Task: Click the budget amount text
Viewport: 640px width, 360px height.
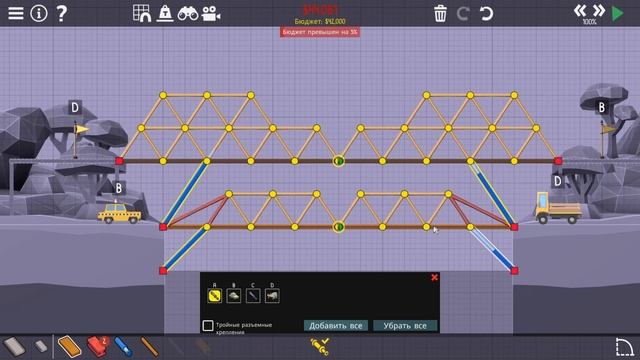Action: click(320, 21)
